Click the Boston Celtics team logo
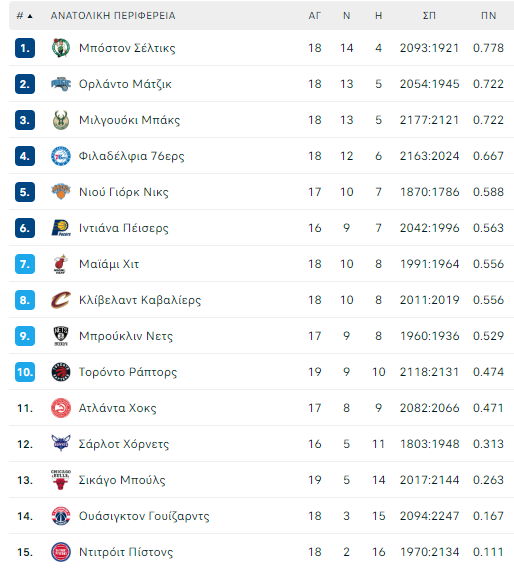 [x=61, y=48]
